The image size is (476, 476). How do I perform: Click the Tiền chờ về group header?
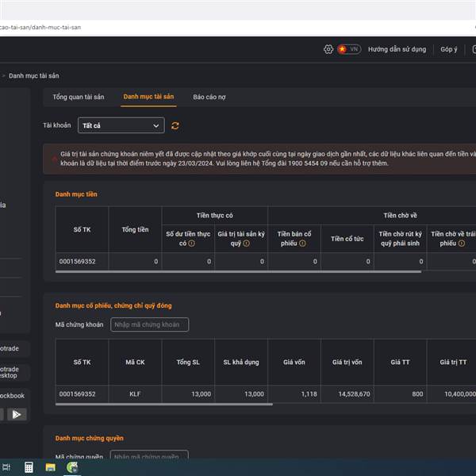click(x=400, y=216)
